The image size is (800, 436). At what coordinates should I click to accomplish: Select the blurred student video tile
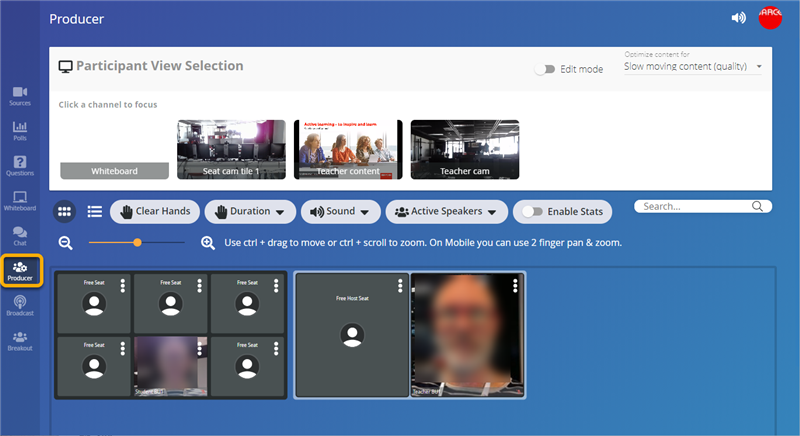coord(170,366)
